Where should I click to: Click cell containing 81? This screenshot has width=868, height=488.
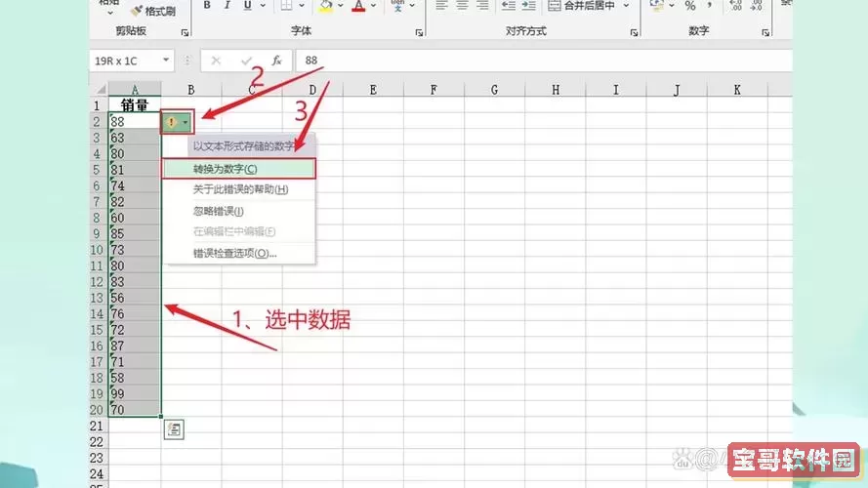(x=135, y=169)
